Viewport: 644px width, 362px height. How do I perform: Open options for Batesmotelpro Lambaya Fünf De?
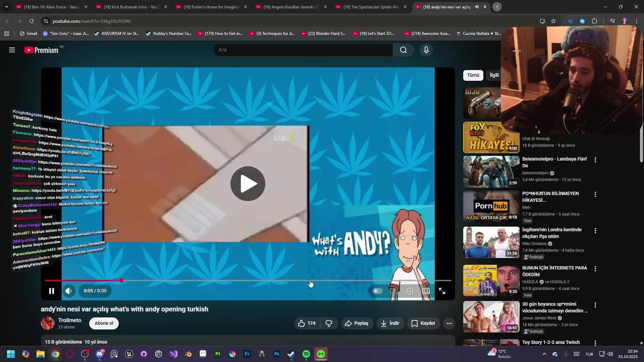595,160
